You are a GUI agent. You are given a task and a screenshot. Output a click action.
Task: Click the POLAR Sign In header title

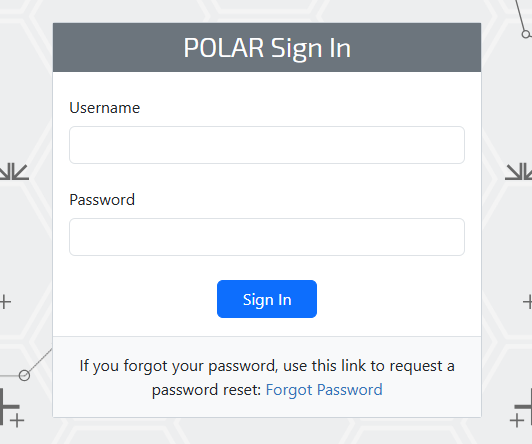pos(267,48)
